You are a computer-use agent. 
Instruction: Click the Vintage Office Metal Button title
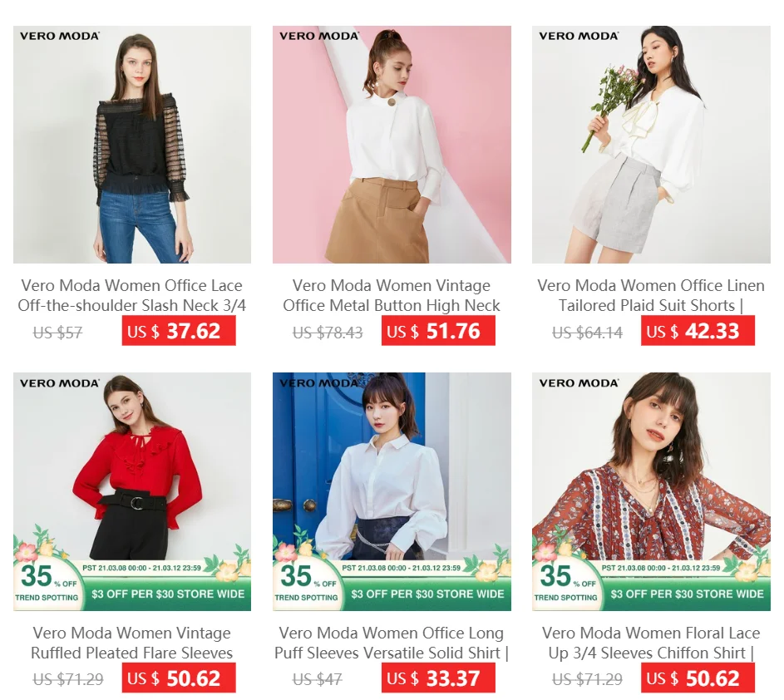pyautogui.click(x=392, y=295)
